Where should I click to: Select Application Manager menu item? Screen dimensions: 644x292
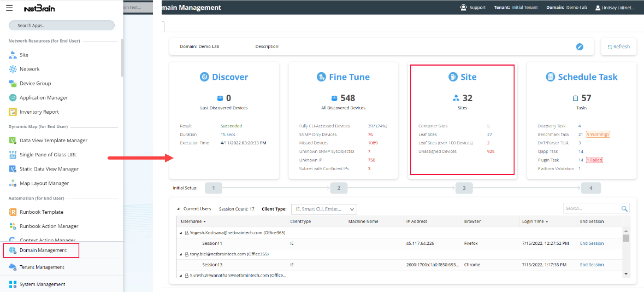click(x=44, y=98)
